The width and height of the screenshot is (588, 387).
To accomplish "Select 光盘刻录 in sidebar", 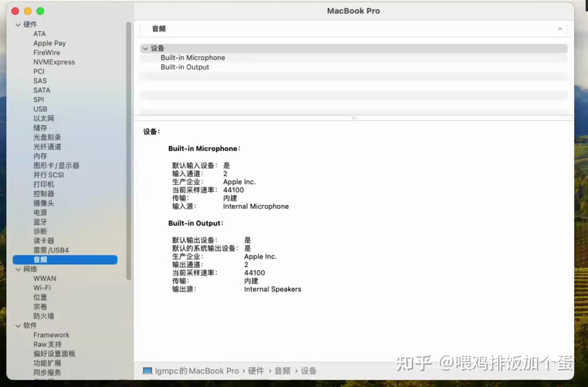I will (47, 137).
